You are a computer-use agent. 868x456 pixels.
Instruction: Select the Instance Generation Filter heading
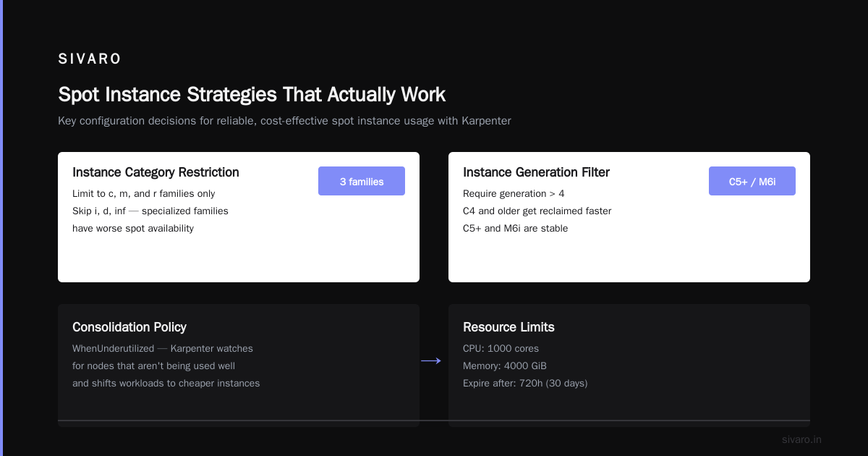tap(536, 172)
